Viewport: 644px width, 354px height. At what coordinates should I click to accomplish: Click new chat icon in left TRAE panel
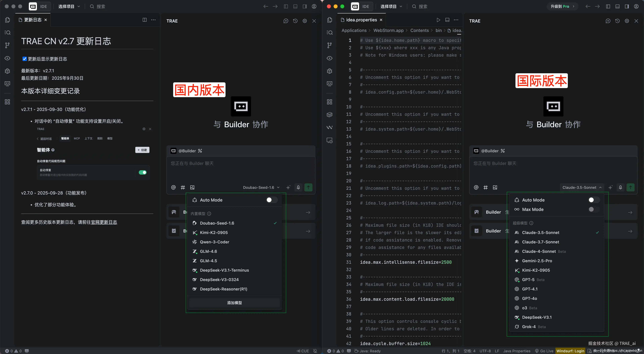click(286, 21)
